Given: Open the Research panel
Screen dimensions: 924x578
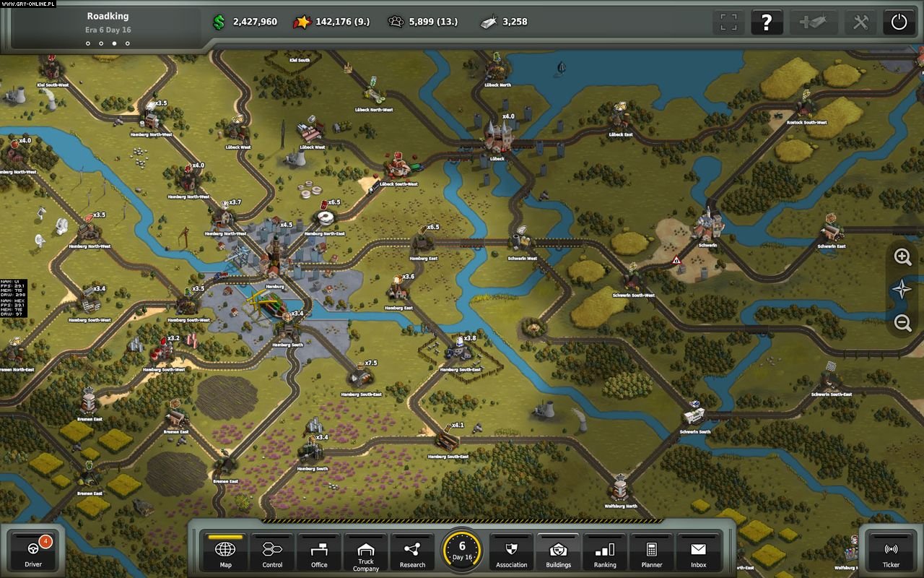Looking at the screenshot, I should click(x=412, y=552).
